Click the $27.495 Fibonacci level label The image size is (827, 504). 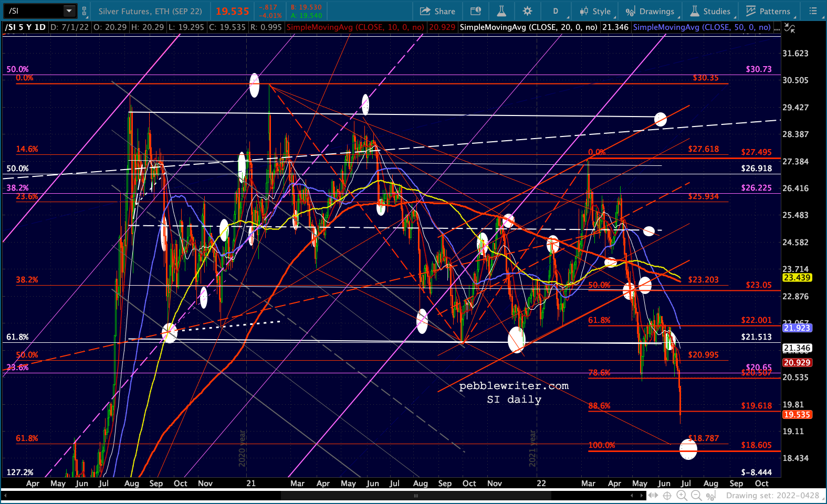coord(757,152)
